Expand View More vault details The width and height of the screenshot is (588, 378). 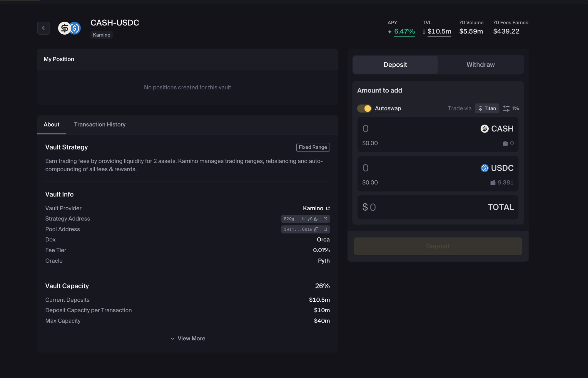point(188,339)
